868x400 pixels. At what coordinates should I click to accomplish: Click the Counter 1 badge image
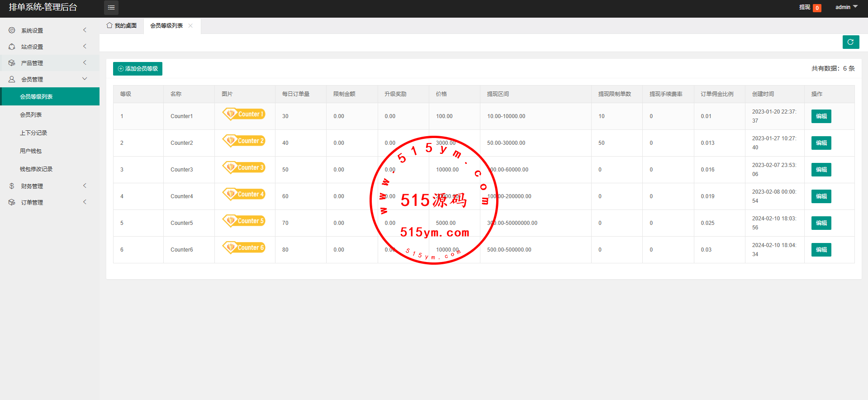244,114
